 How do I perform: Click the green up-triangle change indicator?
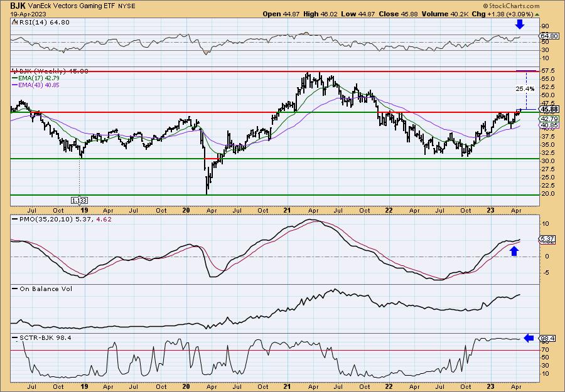click(x=537, y=14)
